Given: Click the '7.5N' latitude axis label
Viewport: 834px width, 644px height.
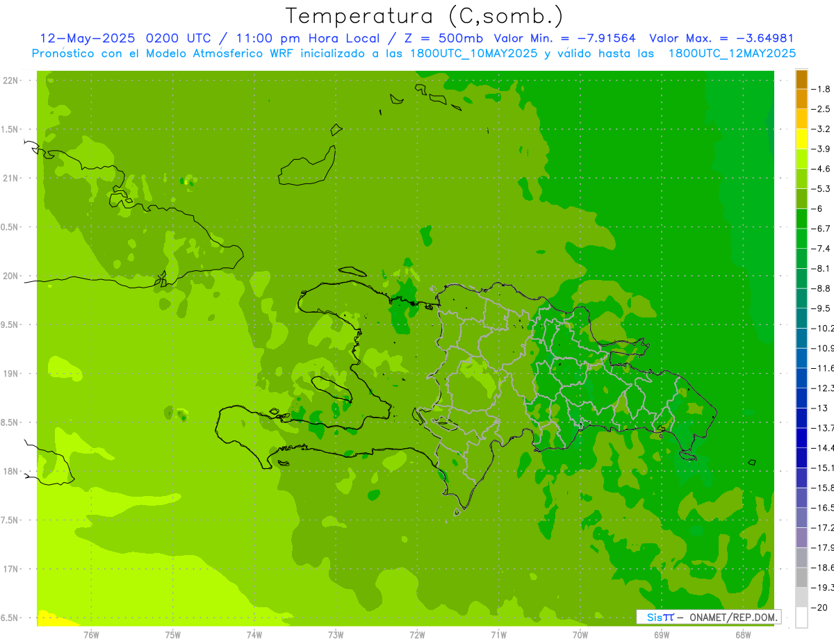Looking at the screenshot, I should point(9,520).
